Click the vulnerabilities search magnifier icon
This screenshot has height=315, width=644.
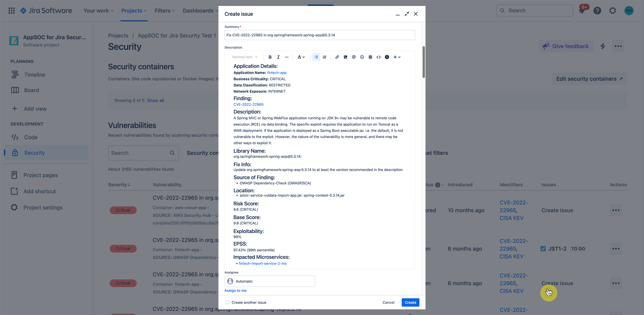(172, 153)
